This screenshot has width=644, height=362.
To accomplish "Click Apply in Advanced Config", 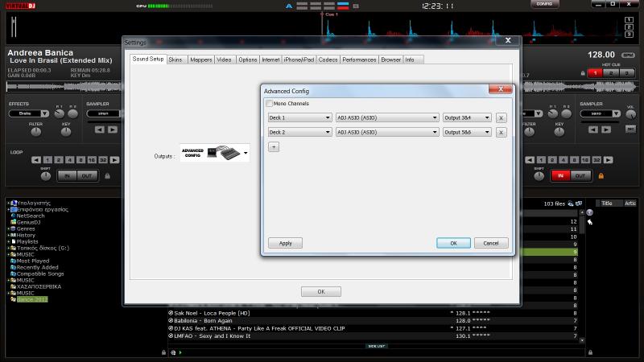I will 286,243.
